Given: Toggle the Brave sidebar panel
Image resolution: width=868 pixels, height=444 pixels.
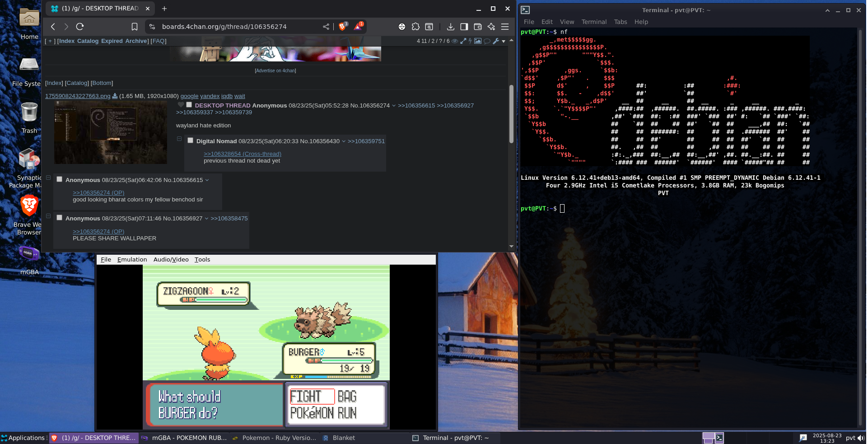Looking at the screenshot, I should [464, 27].
